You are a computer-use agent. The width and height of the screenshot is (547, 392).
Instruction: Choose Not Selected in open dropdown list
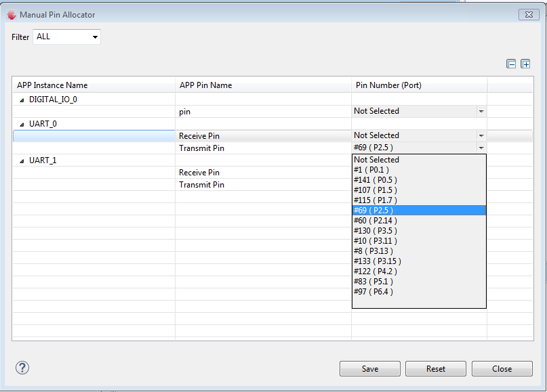tap(419, 160)
